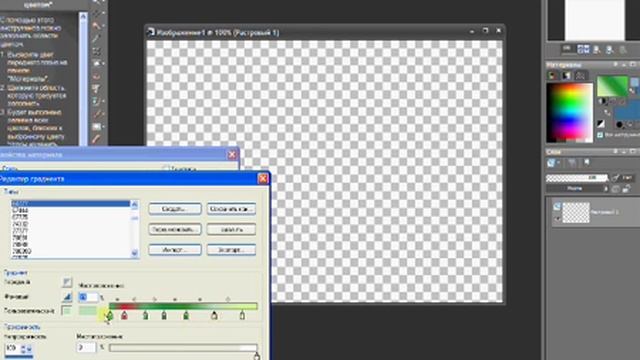
Task: Select the red paint brush tool icon
Action: (96, 139)
